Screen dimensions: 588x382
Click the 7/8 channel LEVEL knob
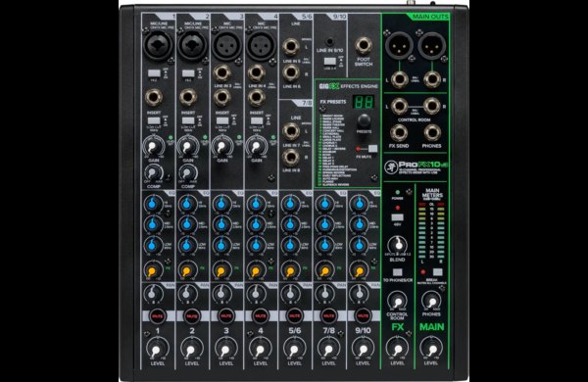(x=328, y=350)
